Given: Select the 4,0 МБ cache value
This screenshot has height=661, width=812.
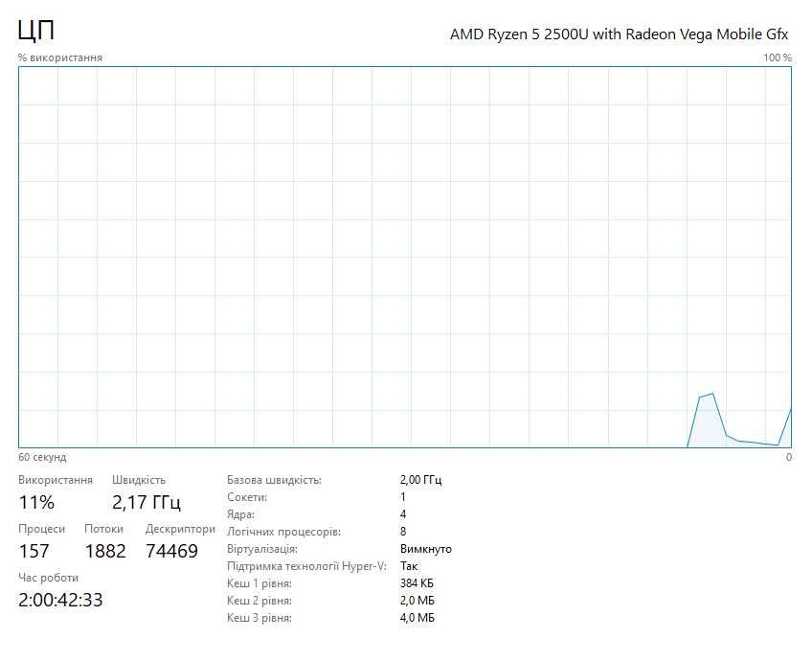Looking at the screenshot, I should (417, 618).
